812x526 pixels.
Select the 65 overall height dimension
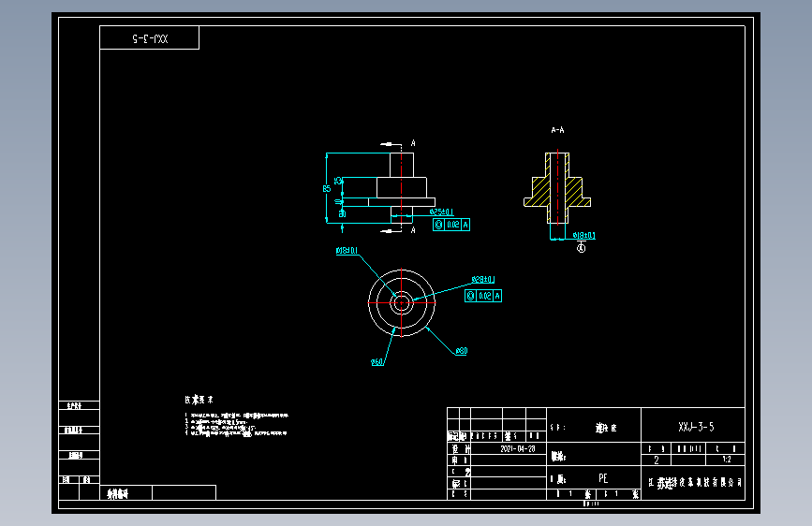(x=327, y=188)
